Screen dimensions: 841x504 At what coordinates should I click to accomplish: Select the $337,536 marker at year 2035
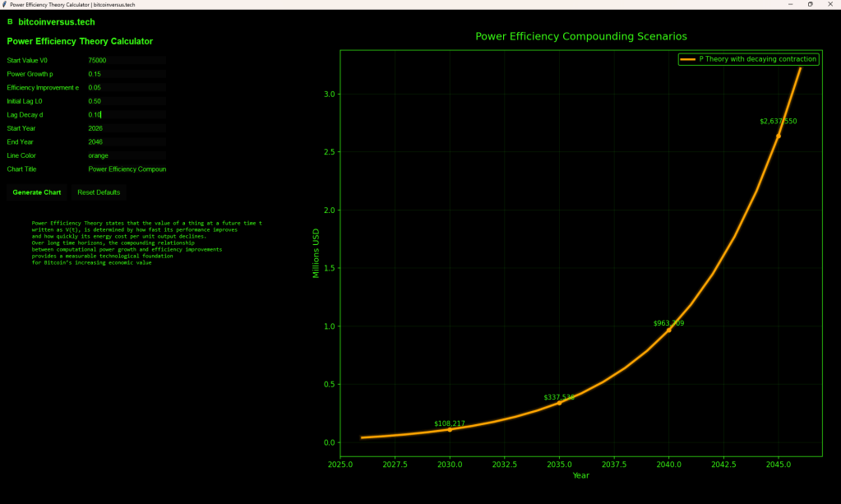560,403
